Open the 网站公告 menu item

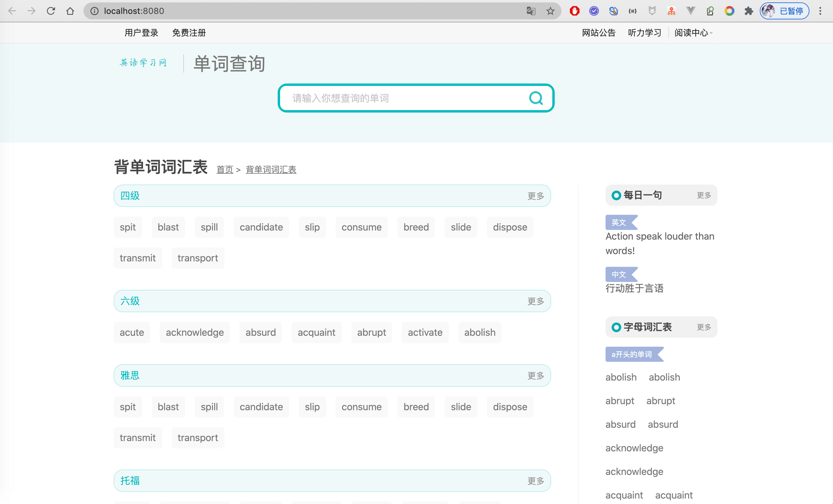point(598,33)
